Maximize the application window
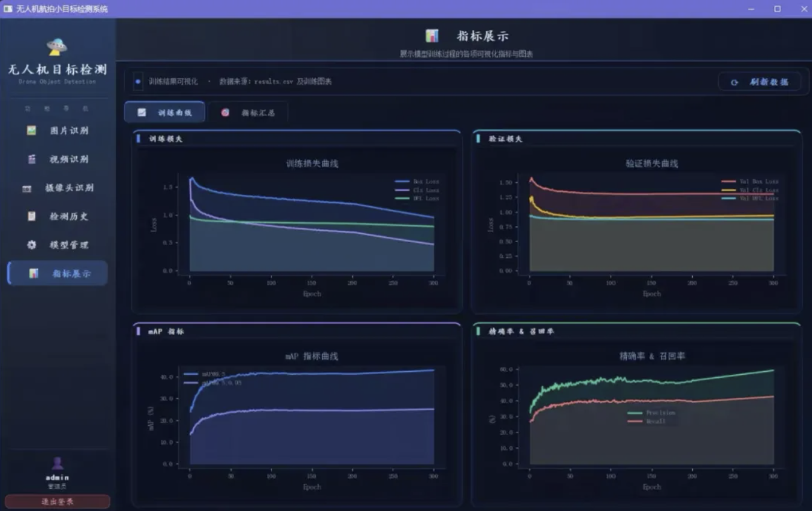Screen dimensions: 812x511 (777, 9)
